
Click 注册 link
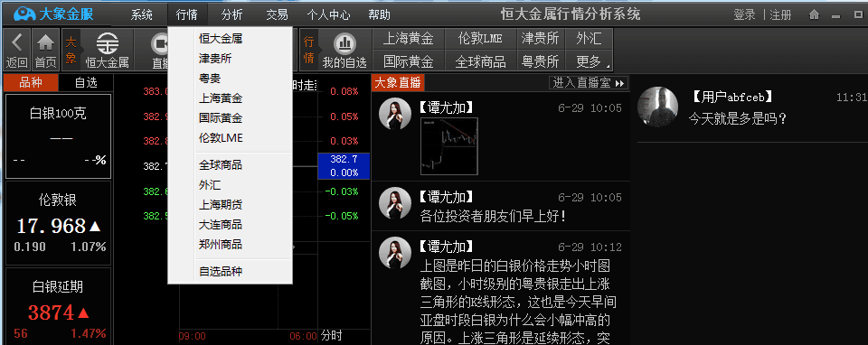tap(780, 15)
